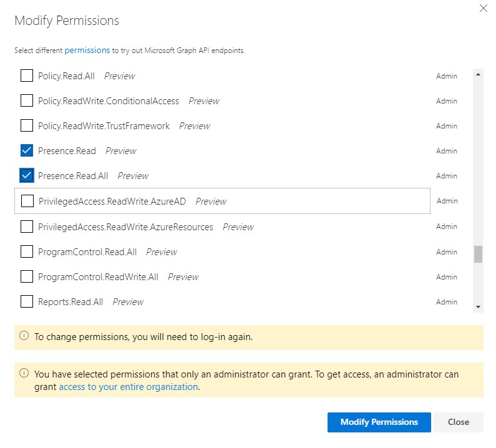Tick the Policy.ReadWrite.TrustFramework checkbox

(x=27, y=126)
